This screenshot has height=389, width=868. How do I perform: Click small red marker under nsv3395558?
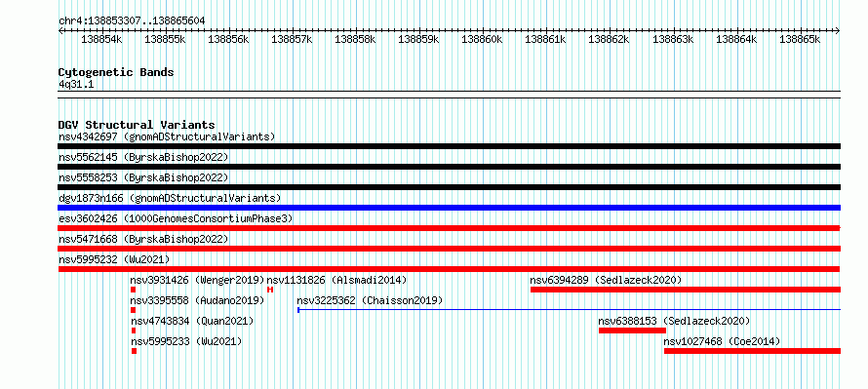[x=133, y=310]
